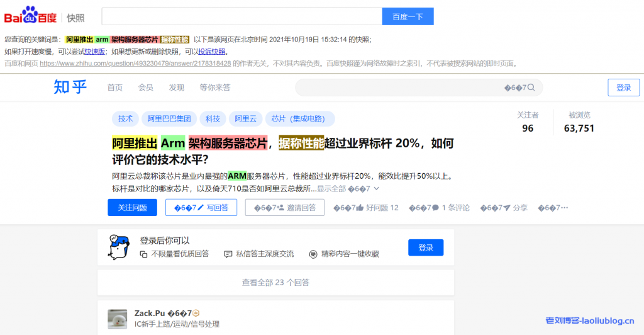Screen dimensions: 644x335
Task: Click the 知乎 logo
Action: tap(70, 87)
